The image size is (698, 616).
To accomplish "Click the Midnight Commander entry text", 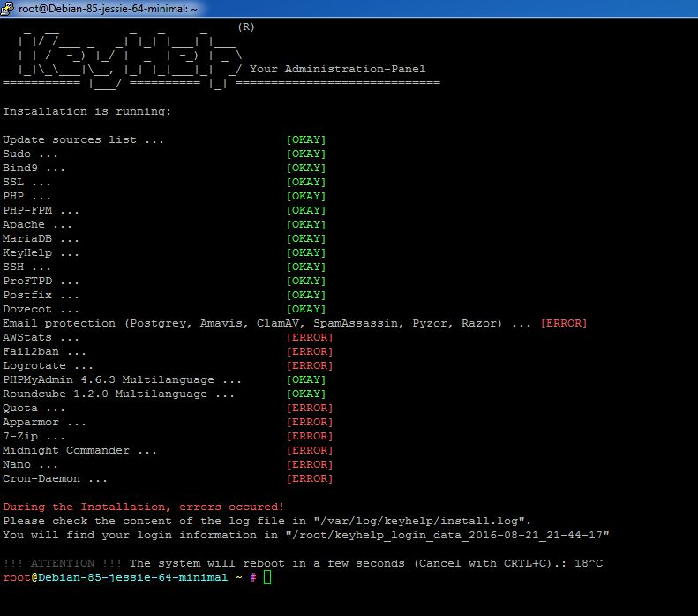I will click(x=79, y=451).
